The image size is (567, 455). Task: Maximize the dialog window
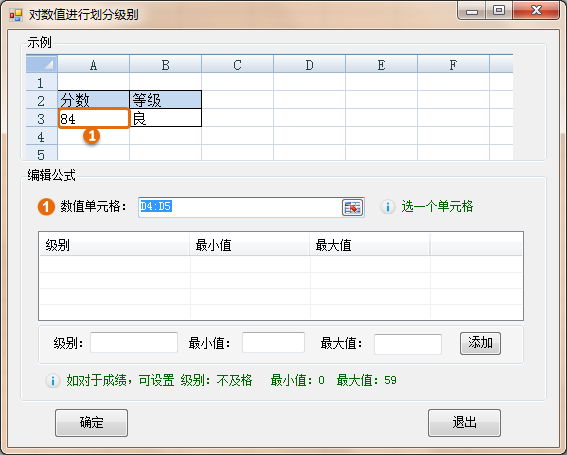[x=499, y=10]
